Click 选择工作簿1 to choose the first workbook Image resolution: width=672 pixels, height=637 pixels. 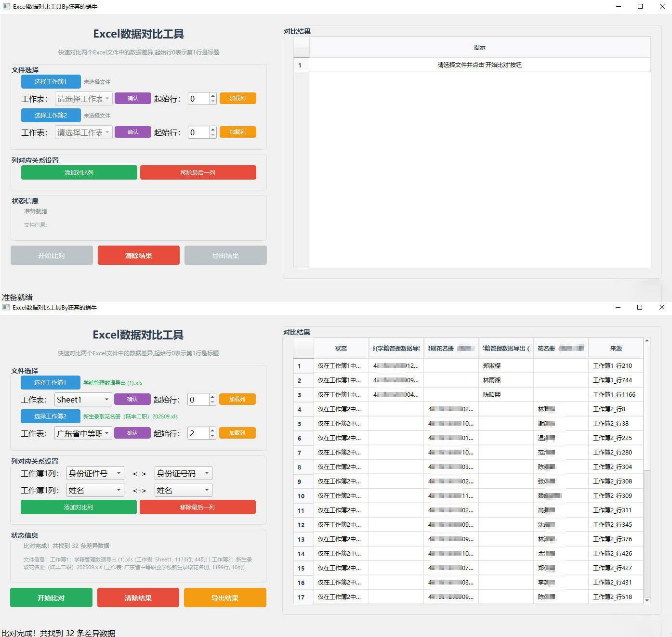pos(51,382)
